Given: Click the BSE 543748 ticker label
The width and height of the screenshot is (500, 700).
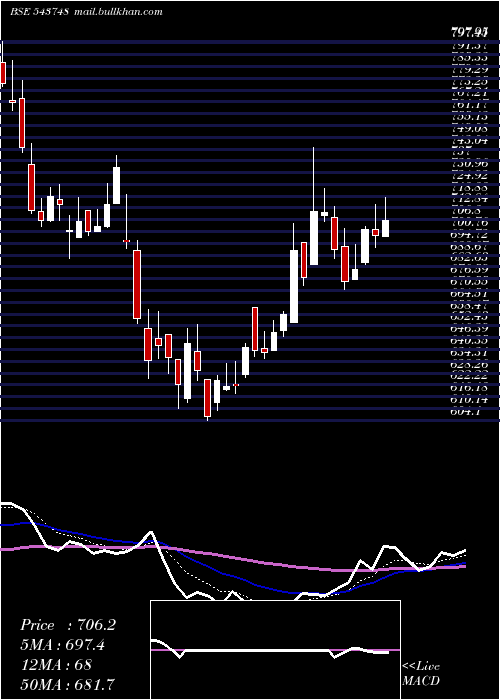Looking at the screenshot, I should pos(39,12).
